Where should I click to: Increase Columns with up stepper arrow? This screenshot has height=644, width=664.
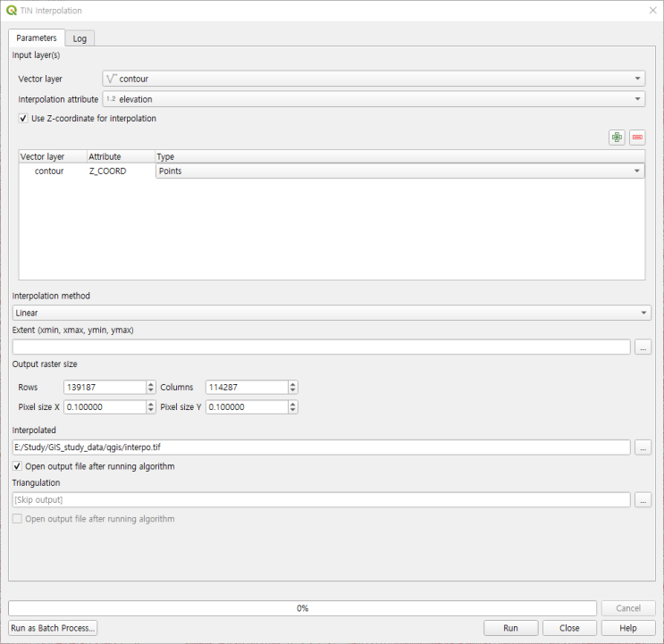[293, 384]
